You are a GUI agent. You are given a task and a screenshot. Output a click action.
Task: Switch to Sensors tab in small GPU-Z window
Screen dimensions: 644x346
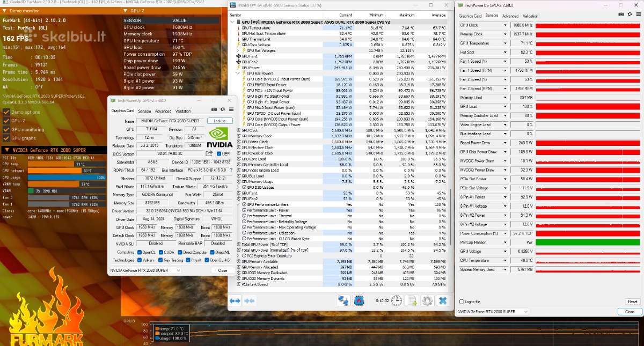[144, 111]
